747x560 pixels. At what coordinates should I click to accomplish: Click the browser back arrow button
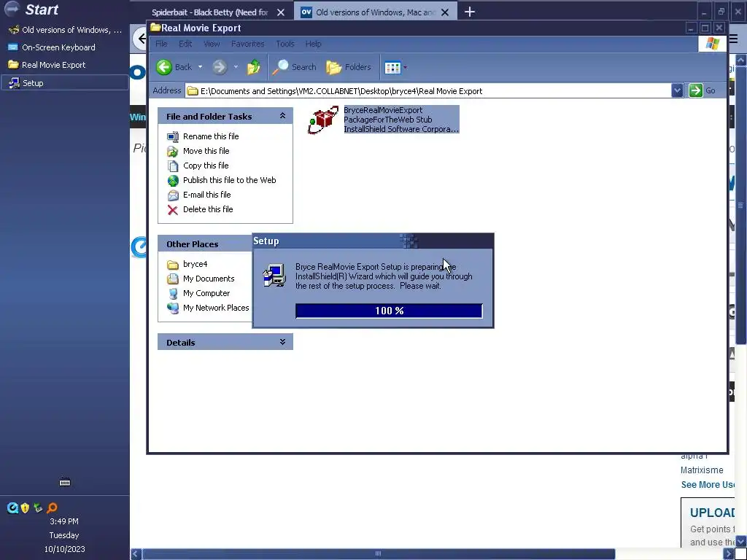141,39
